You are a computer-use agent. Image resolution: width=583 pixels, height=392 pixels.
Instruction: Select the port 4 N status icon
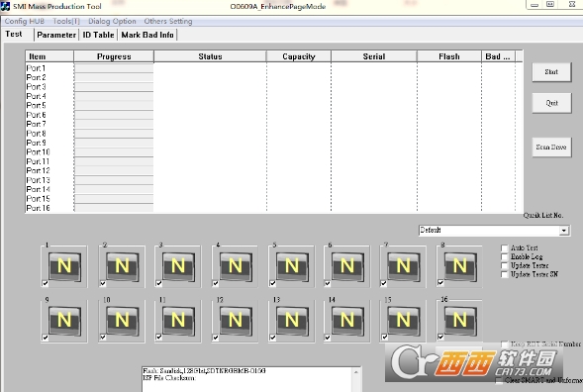click(x=236, y=266)
